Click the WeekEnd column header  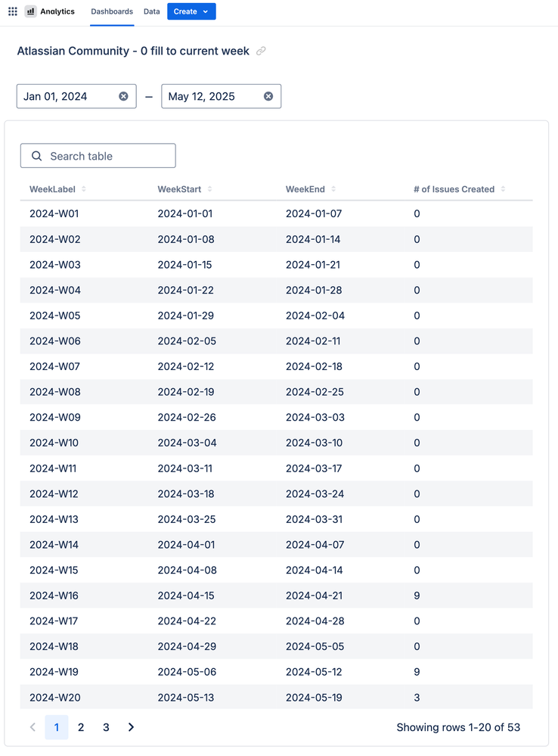[305, 189]
